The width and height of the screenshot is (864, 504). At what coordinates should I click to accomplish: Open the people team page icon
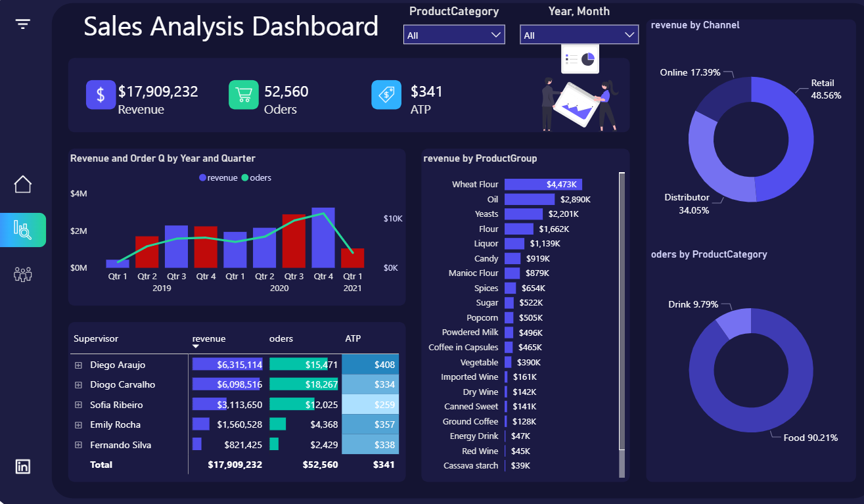23,274
